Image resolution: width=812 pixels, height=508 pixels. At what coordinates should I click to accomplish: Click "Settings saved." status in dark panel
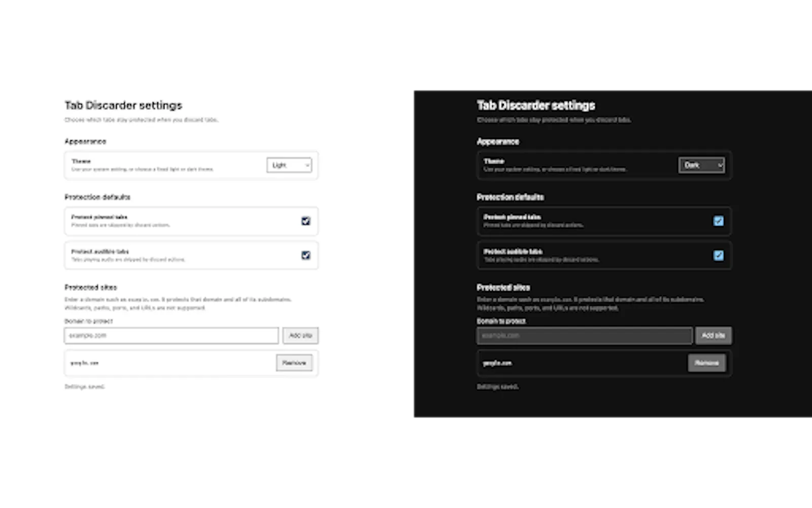tap(497, 387)
